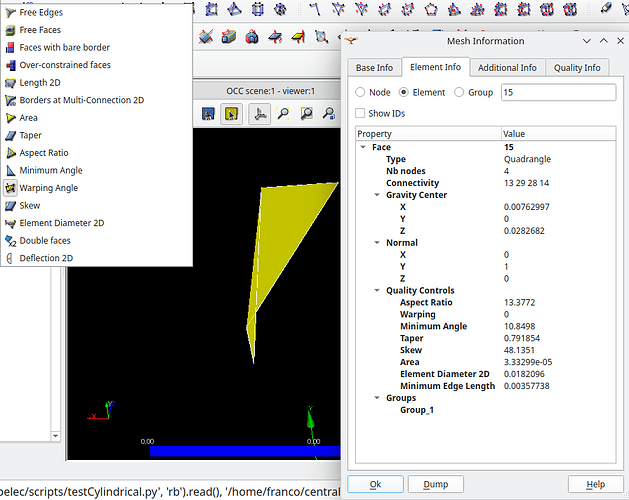Screen dimensions: 629x500
Task: Select the Node radio button
Action: click(360, 92)
